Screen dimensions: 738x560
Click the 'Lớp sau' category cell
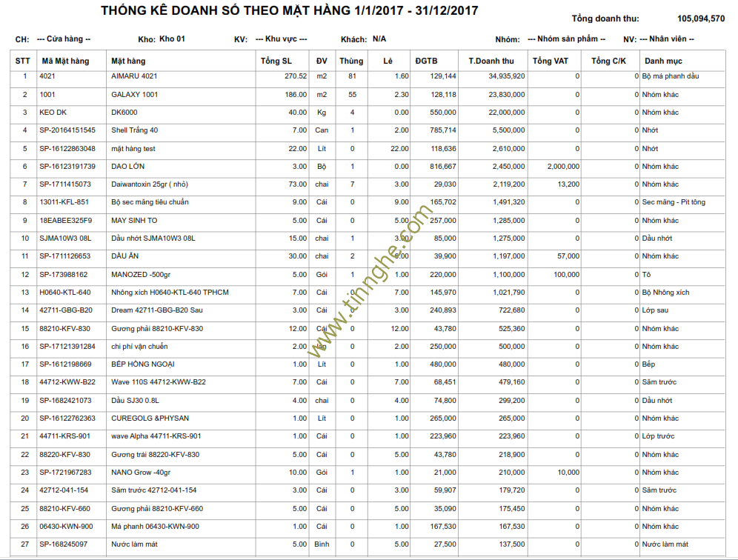[x=655, y=310]
